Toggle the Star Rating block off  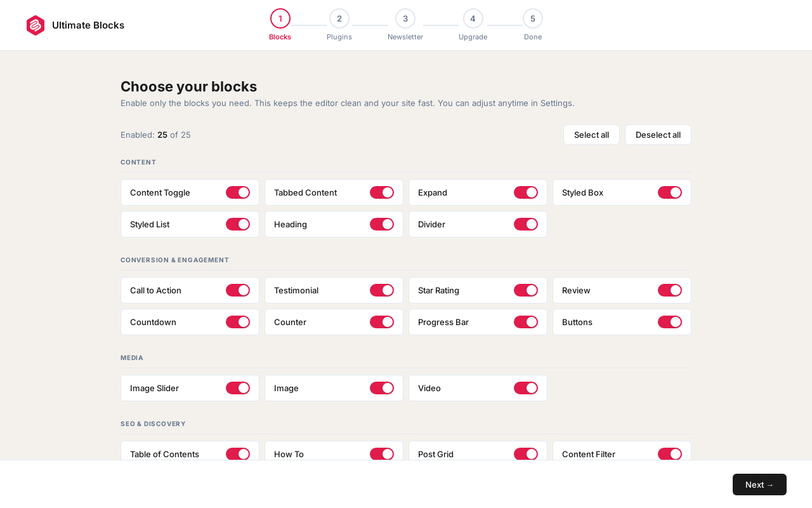pos(526,290)
